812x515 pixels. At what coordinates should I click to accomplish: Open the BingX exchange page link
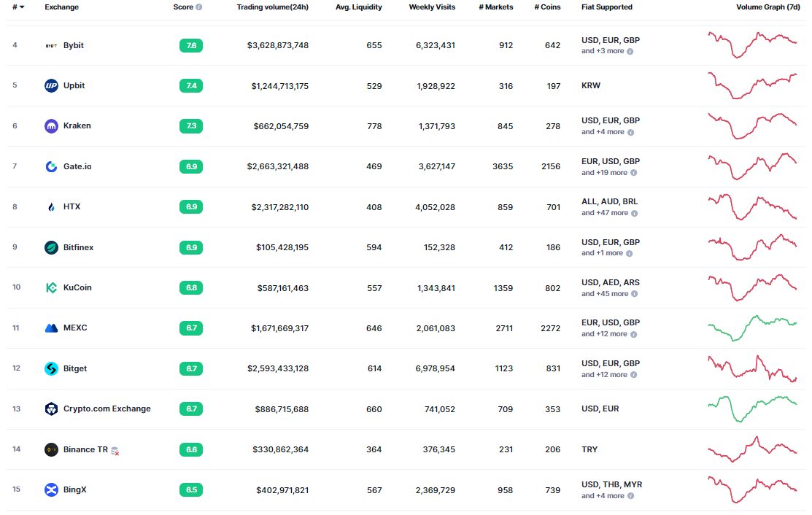(74, 489)
